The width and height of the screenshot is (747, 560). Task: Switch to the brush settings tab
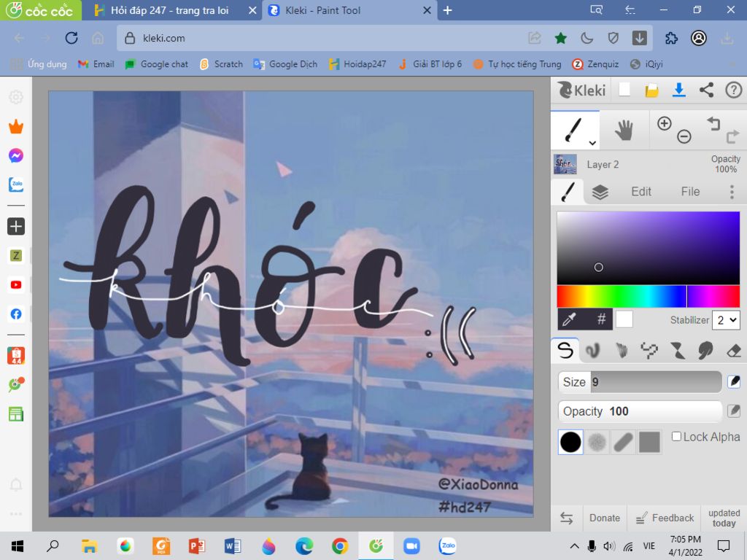(568, 192)
